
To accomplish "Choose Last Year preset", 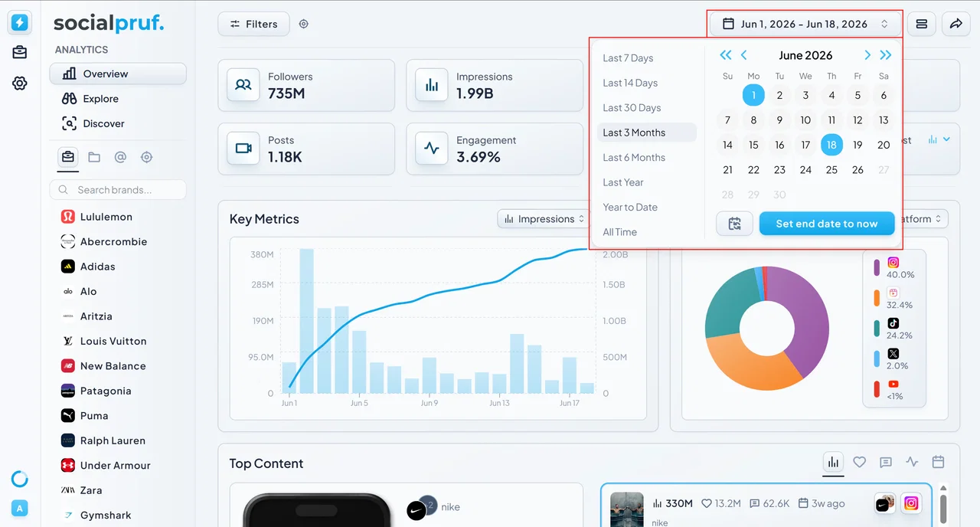I will 646,182.
